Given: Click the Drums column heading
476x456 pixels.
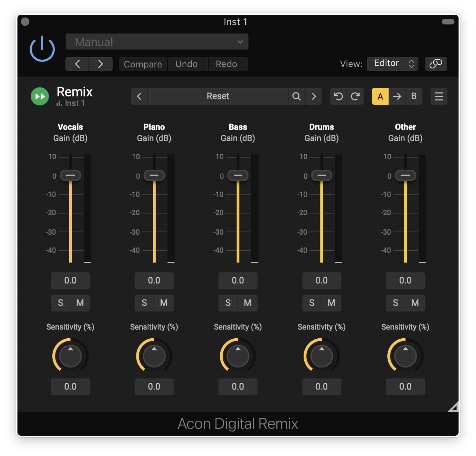Looking at the screenshot, I should [322, 127].
